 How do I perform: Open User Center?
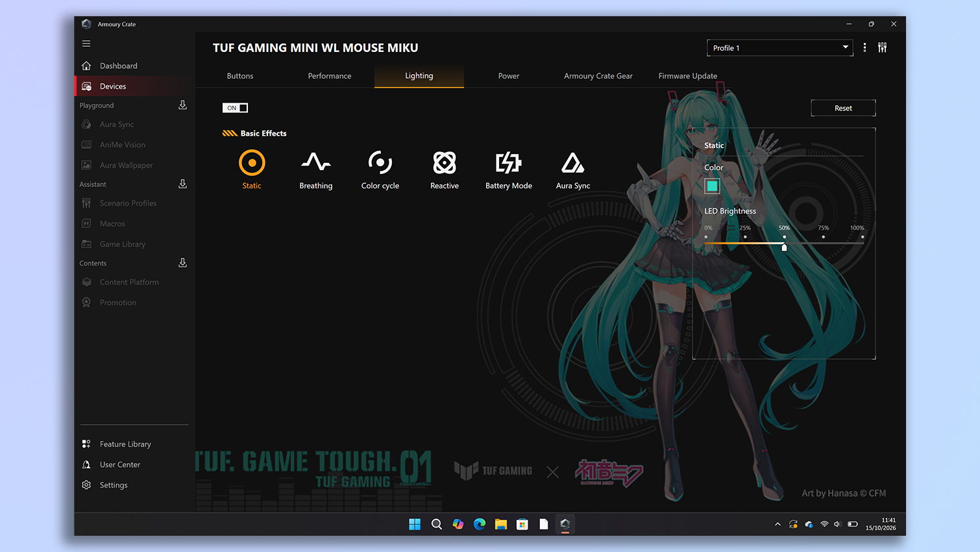tap(134, 464)
